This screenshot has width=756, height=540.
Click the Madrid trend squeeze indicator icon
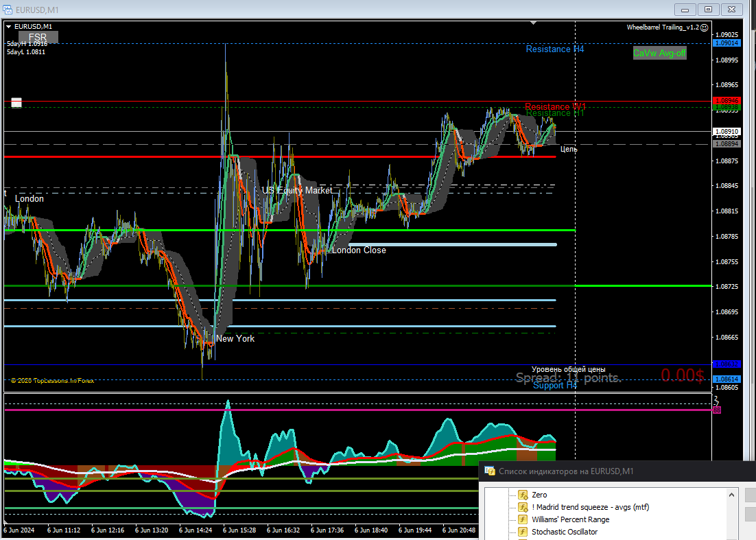523,507
